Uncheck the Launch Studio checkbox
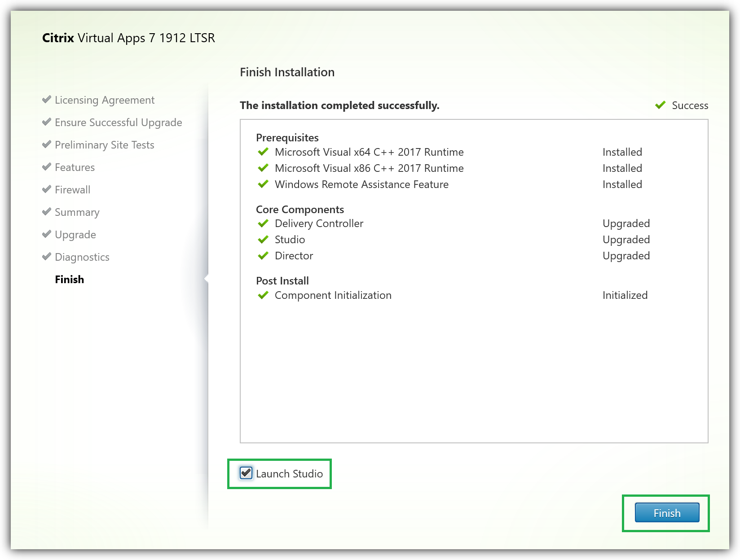The width and height of the screenshot is (740, 560). [x=246, y=473]
